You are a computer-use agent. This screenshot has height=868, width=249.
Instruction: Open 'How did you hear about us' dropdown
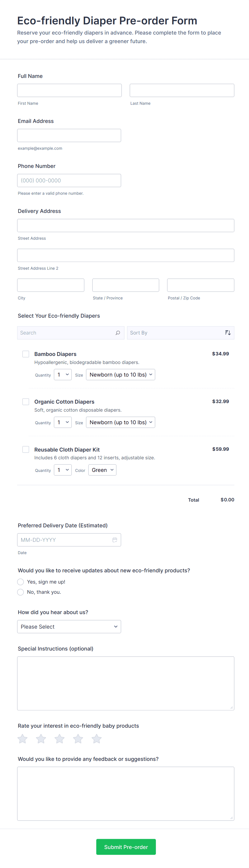point(69,627)
